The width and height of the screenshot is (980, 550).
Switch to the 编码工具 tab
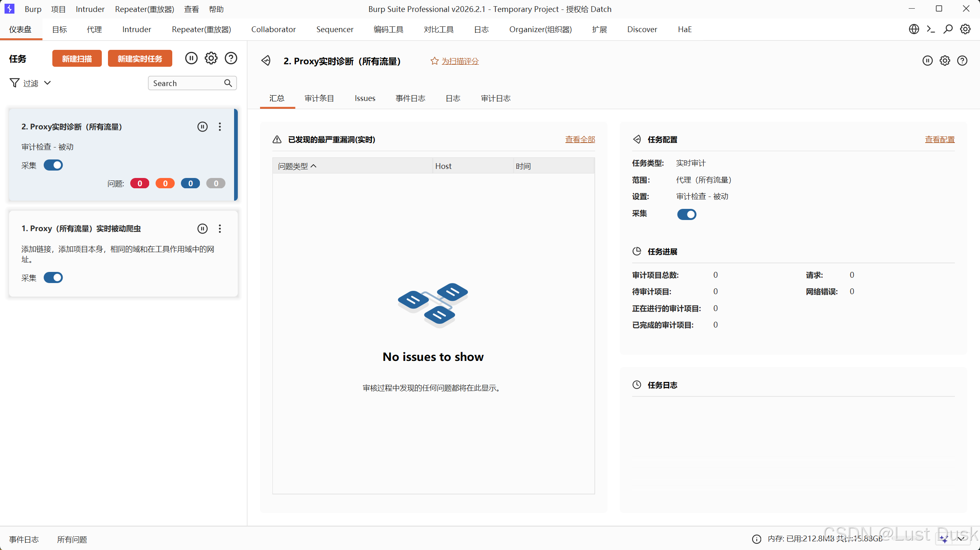coord(389,29)
